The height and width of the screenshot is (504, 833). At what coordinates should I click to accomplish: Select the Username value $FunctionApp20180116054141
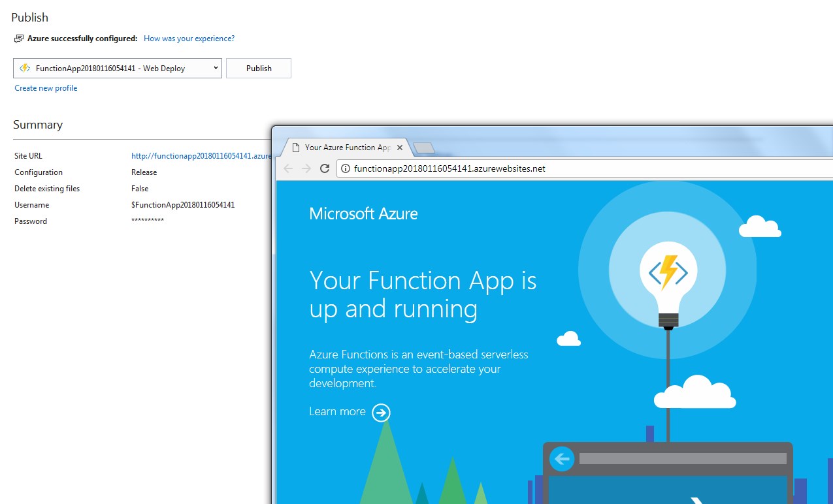pyautogui.click(x=183, y=205)
